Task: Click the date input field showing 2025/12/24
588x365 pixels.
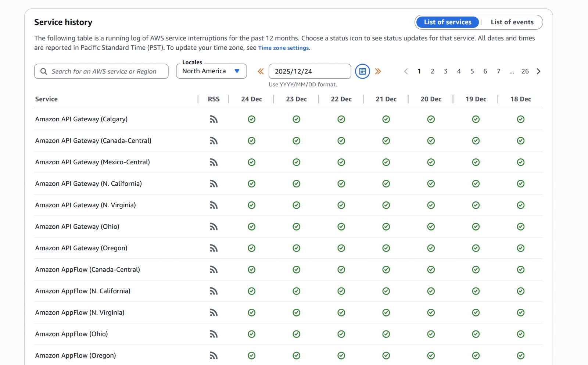Action: [310, 71]
